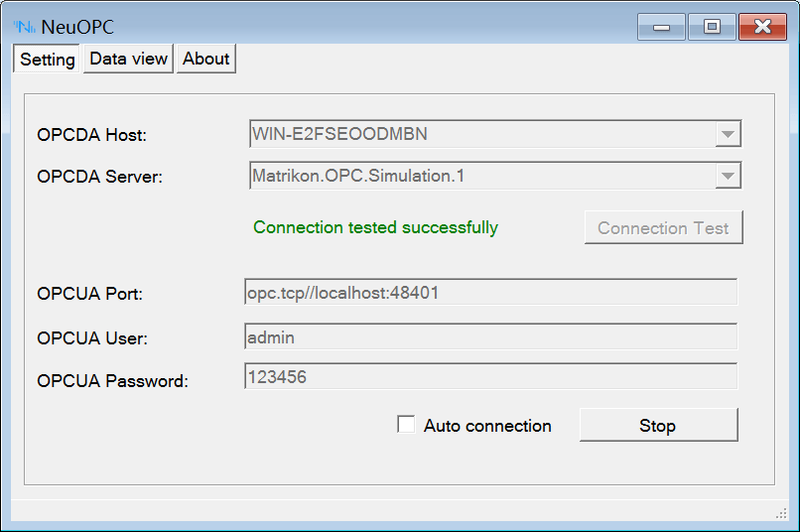Expand the OPCDA Server dropdown arrow

click(728, 176)
